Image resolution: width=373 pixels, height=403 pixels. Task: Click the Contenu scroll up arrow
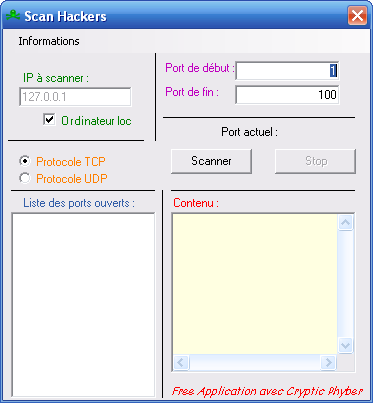tap(345, 222)
